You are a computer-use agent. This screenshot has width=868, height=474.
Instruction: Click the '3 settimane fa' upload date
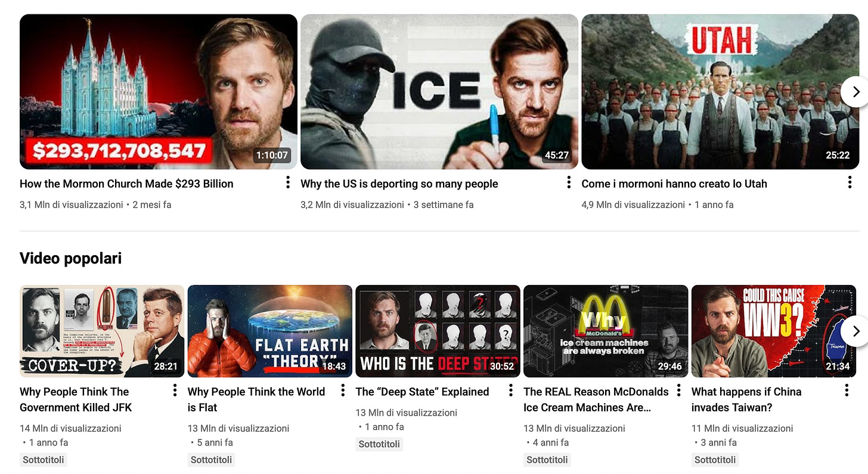pos(444,205)
